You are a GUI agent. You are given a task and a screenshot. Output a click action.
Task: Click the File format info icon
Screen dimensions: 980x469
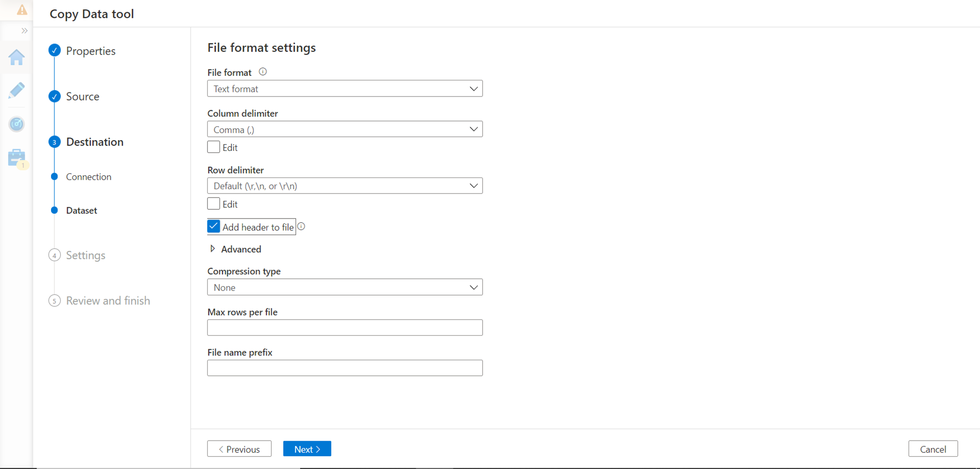[263, 72]
